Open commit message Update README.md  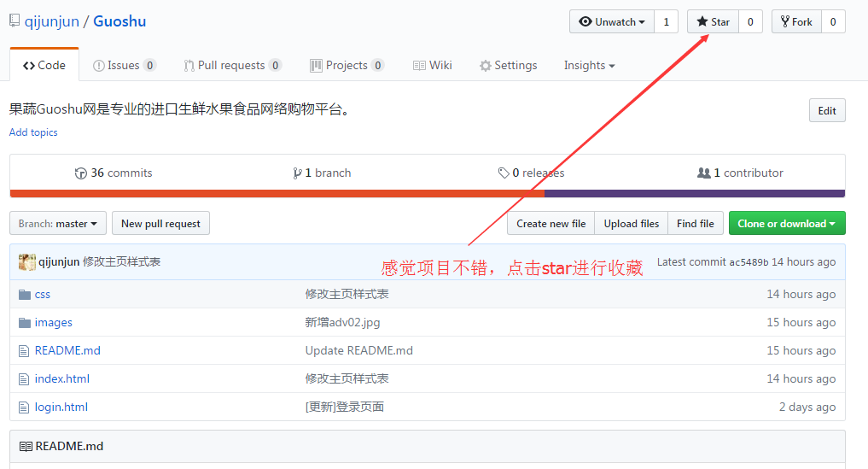[x=358, y=350]
